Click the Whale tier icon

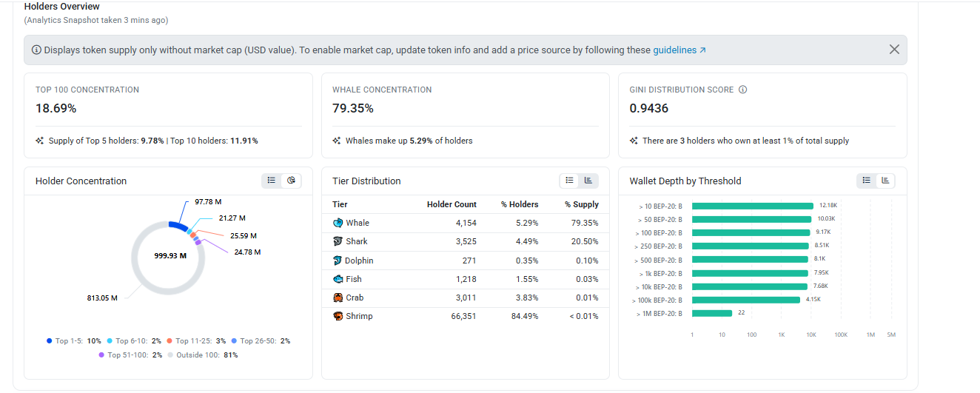(x=338, y=223)
